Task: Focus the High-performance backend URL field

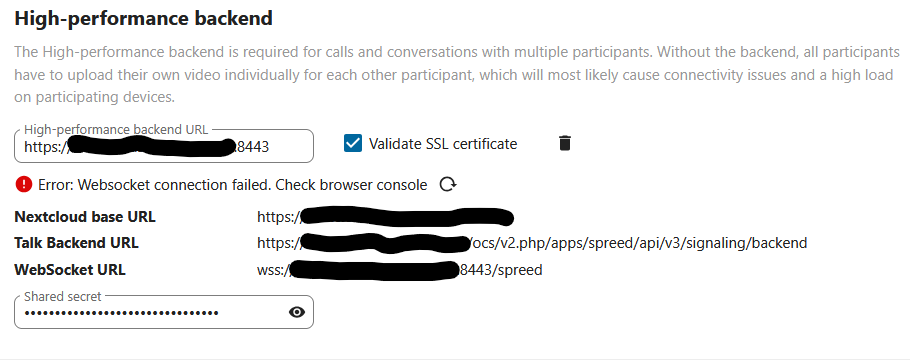Action: click(x=164, y=146)
